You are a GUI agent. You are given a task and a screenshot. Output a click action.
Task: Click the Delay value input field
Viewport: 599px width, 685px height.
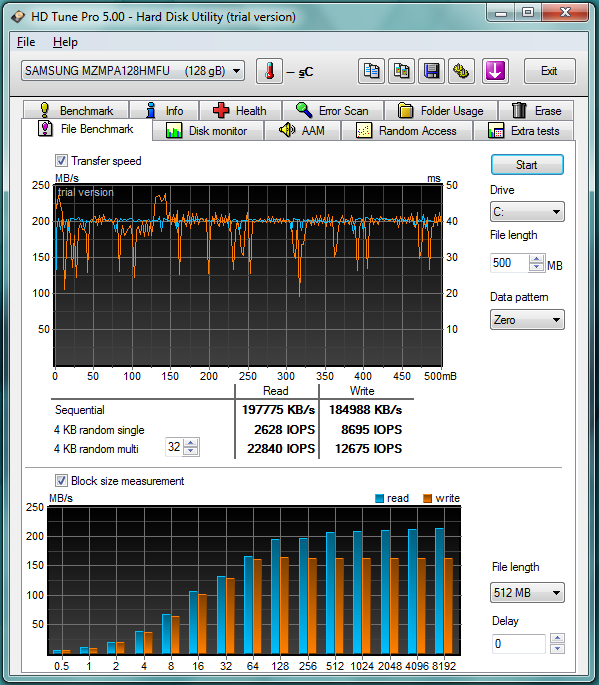tap(519, 643)
